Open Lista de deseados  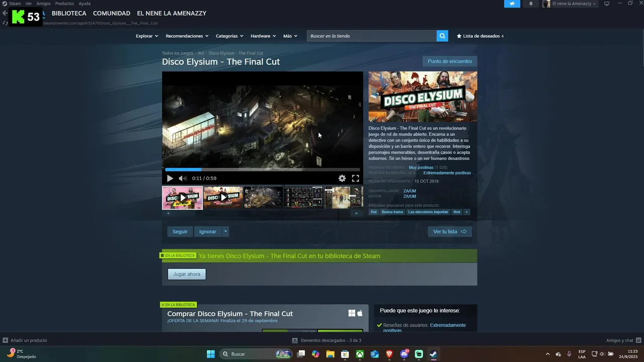coord(480,36)
